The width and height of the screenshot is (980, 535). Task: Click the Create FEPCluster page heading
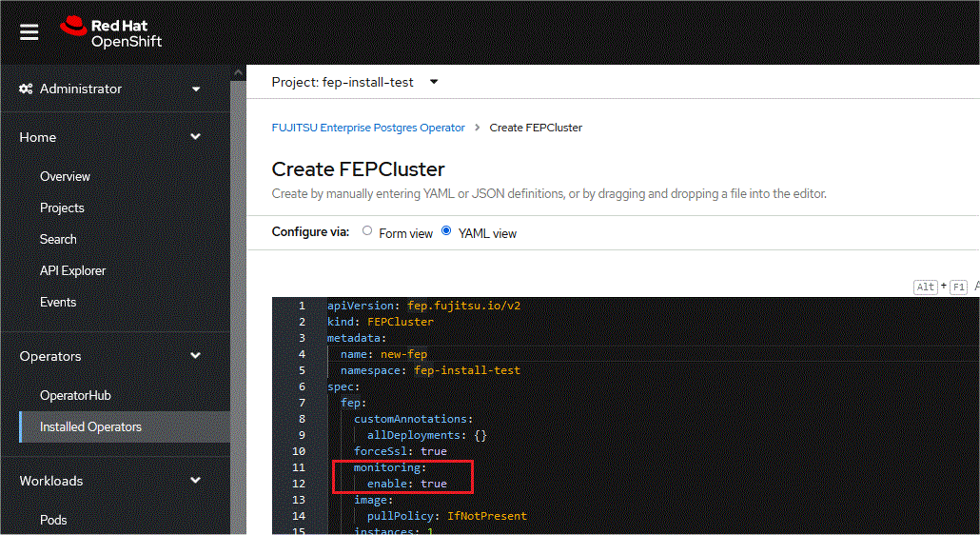[358, 169]
